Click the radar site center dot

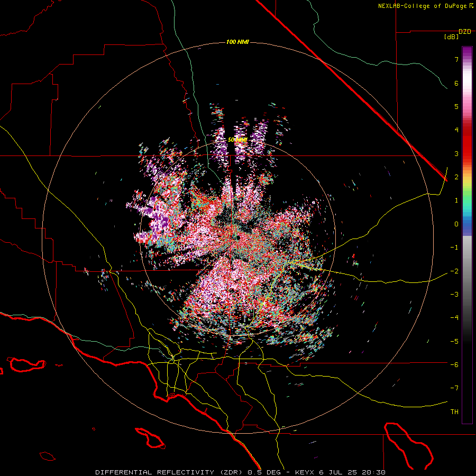tap(237, 237)
